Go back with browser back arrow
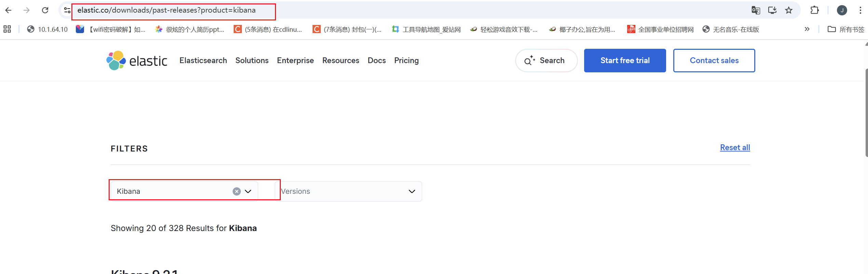Screen dimensions: 868x274 9,10
